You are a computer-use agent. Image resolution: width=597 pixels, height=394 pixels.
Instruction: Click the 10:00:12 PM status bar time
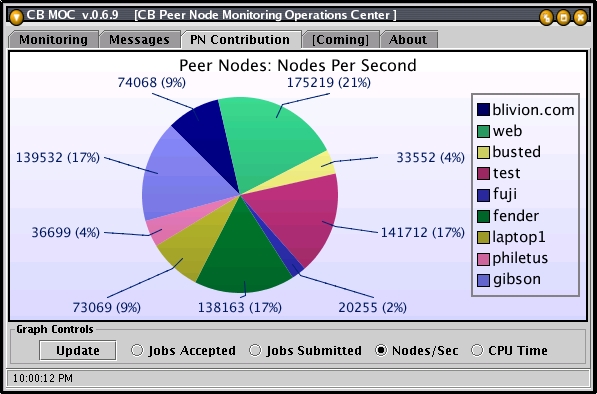click(x=43, y=378)
